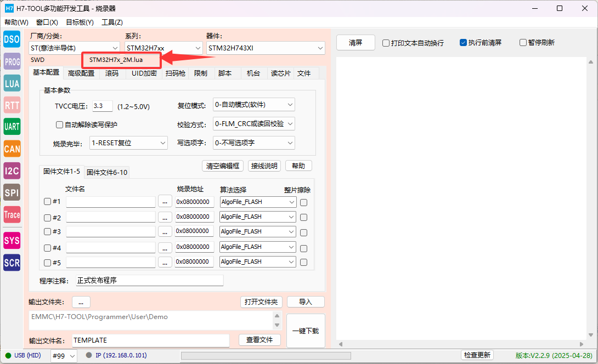
Task: Enable 暂停刷新 checkbox
Action: click(x=523, y=42)
